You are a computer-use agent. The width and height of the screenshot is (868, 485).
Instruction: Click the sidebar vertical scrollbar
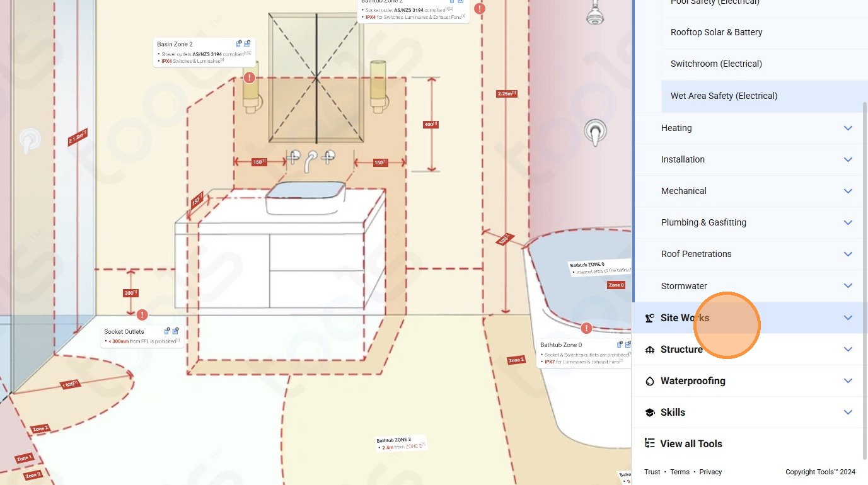click(x=865, y=280)
